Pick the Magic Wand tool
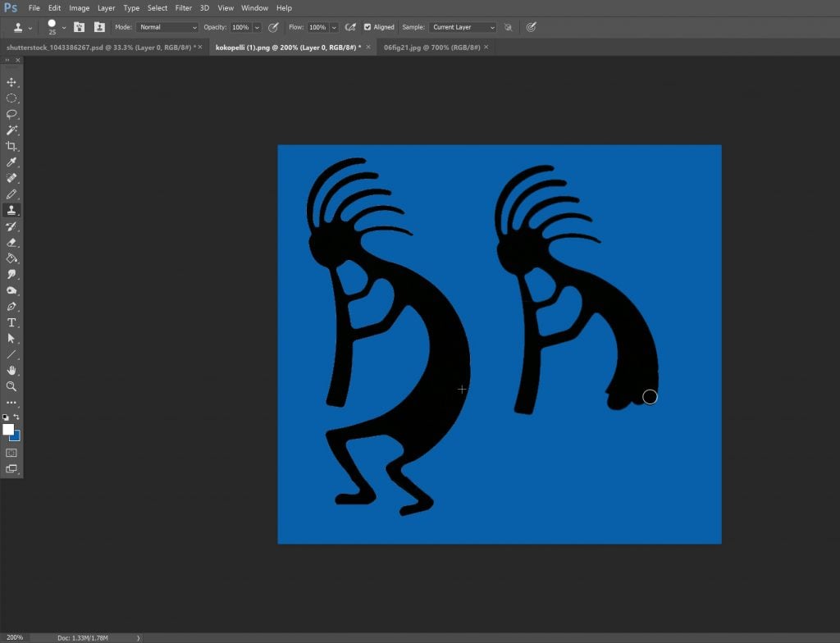Image resolution: width=840 pixels, height=643 pixels. tap(11, 130)
